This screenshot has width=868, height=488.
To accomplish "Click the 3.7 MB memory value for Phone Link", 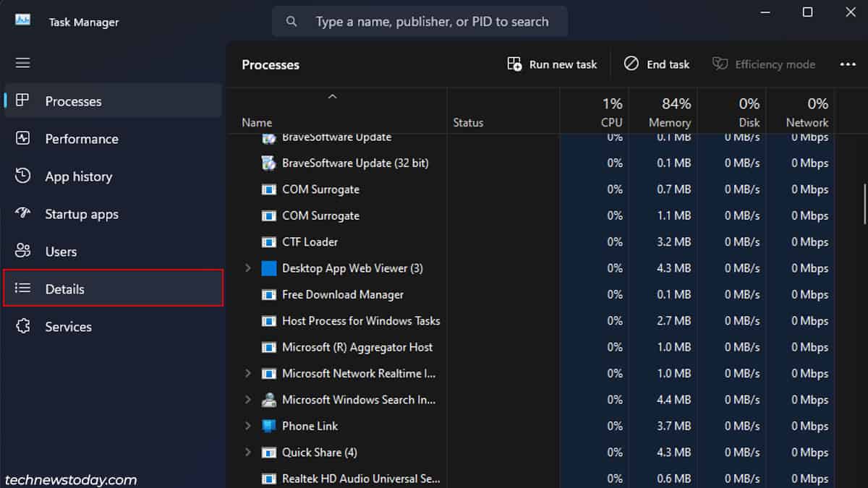I will coord(674,426).
